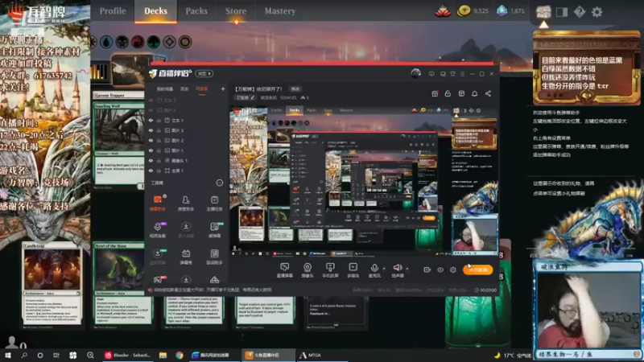Click the 修改 title edit button

click(x=295, y=89)
